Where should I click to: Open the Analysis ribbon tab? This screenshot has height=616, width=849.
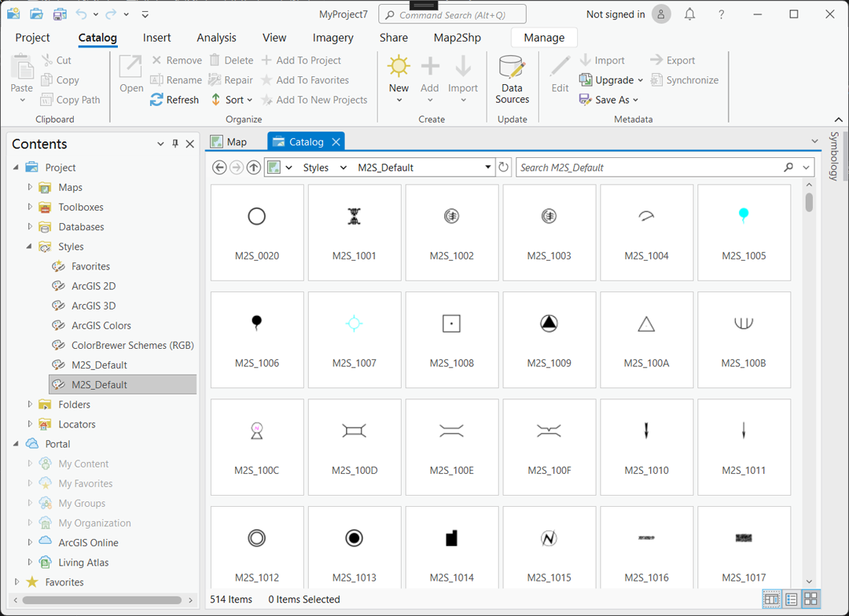point(216,38)
